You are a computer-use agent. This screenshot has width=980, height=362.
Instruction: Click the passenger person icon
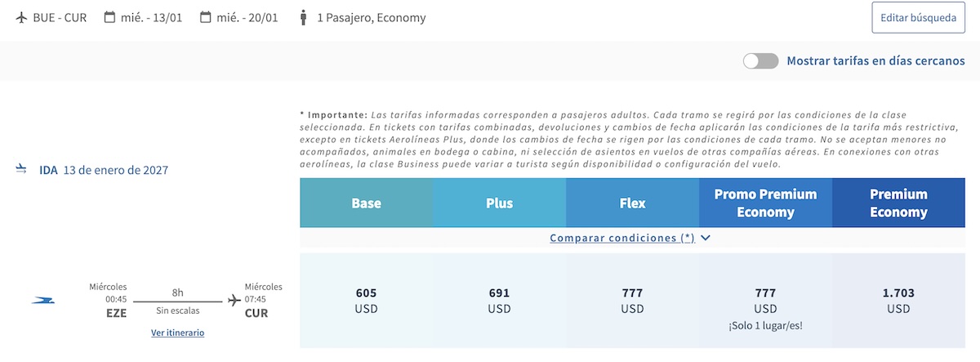pyautogui.click(x=304, y=17)
